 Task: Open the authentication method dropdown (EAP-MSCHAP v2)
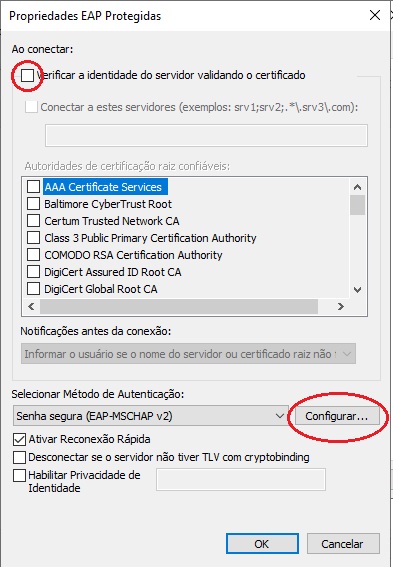point(151,416)
